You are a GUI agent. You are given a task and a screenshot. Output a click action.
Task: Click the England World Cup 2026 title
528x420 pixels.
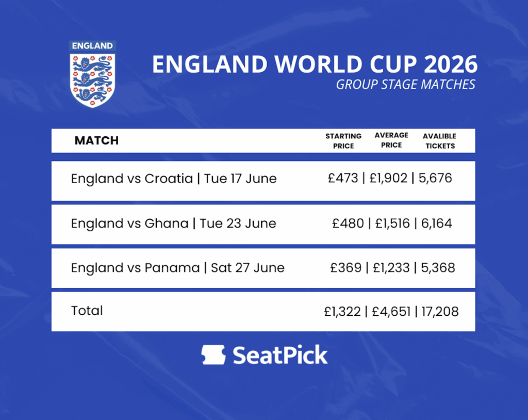pyautogui.click(x=315, y=64)
